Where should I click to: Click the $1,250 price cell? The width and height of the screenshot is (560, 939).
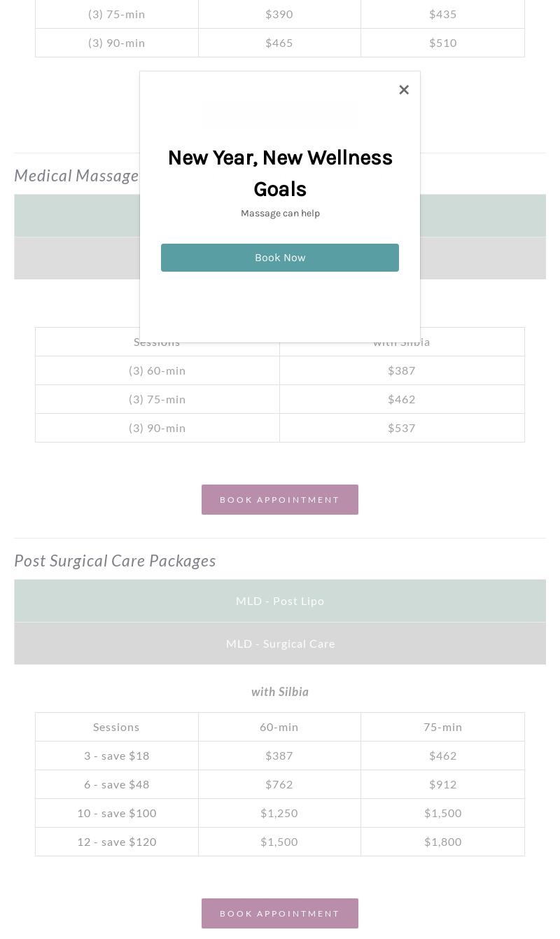pyautogui.click(x=279, y=813)
